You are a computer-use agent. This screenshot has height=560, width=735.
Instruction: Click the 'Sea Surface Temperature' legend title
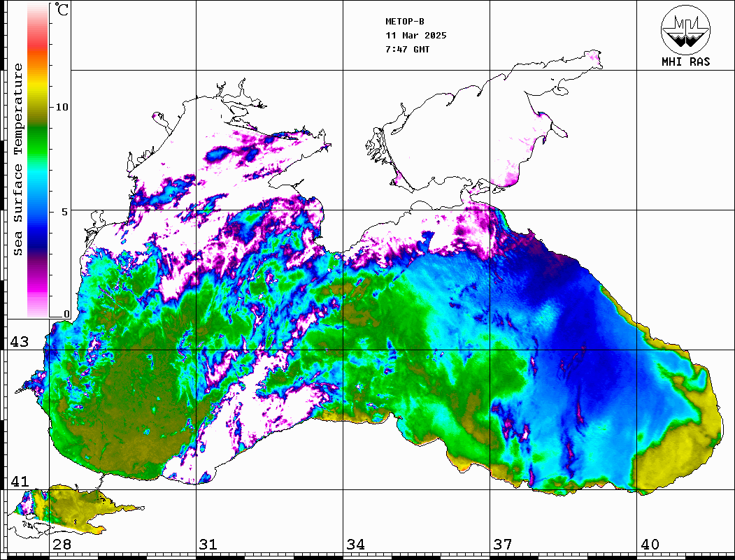click(17, 159)
